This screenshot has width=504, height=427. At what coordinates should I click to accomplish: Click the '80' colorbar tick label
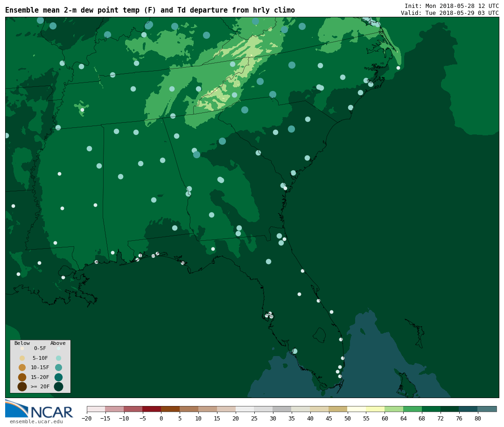pos(478,418)
